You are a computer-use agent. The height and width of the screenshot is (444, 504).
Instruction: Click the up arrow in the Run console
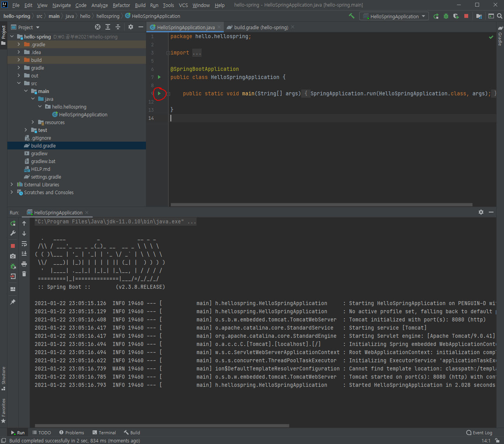click(x=24, y=223)
